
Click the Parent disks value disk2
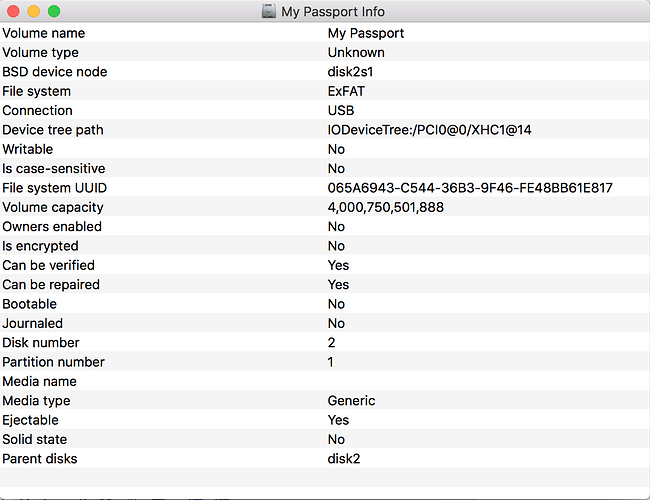[x=344, y=459]
